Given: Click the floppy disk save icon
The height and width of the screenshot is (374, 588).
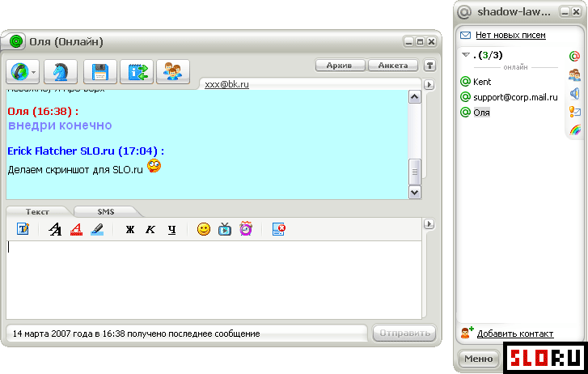Looking at the screenshot, I should tap(101, 72).
